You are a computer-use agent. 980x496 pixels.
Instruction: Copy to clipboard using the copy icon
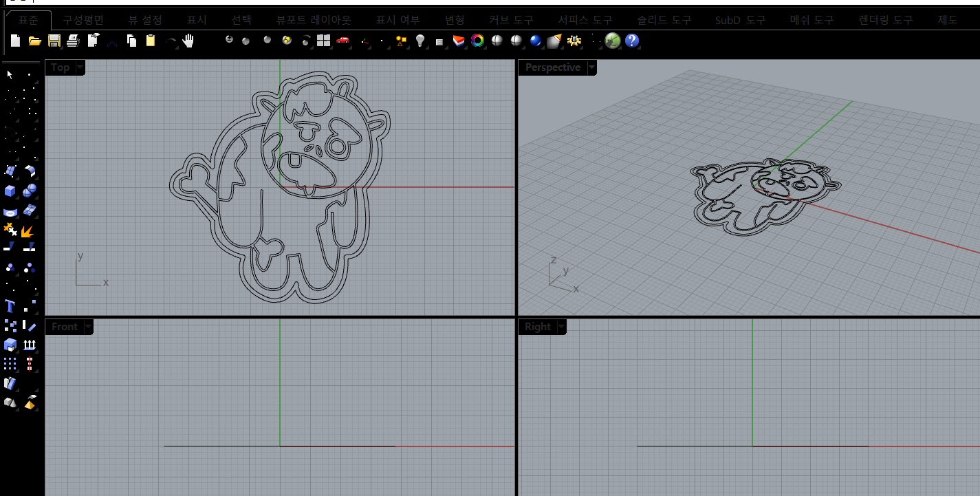[131, 41]
